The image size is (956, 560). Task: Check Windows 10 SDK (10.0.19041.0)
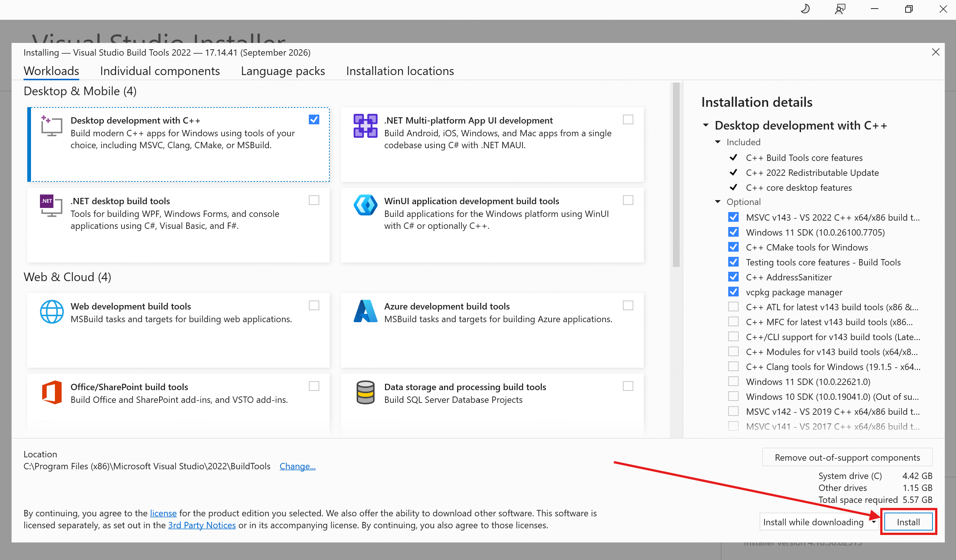click(x=733, y=396)
